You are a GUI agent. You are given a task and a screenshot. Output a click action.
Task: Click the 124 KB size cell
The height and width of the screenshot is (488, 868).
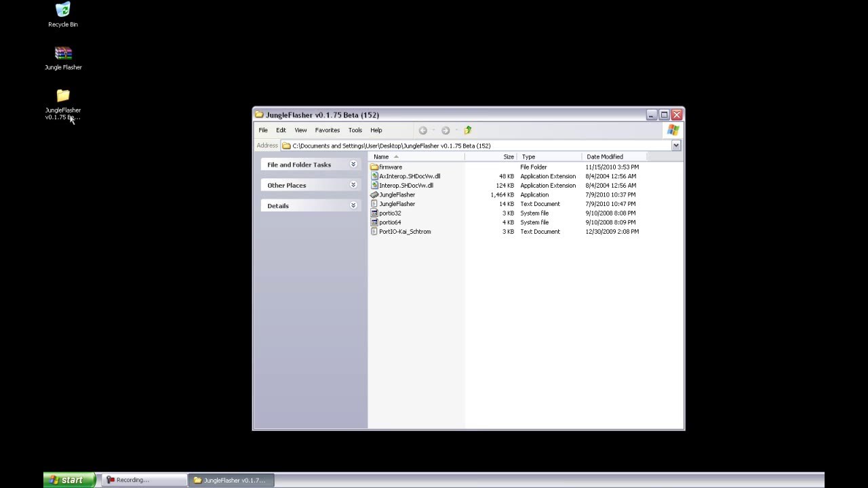click(505, 186)
